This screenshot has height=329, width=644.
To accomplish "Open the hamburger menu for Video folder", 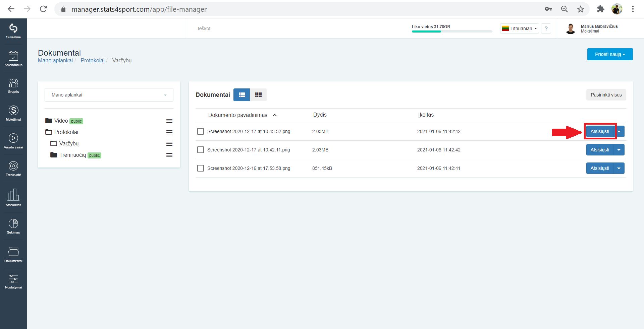I will coord(169,121).
